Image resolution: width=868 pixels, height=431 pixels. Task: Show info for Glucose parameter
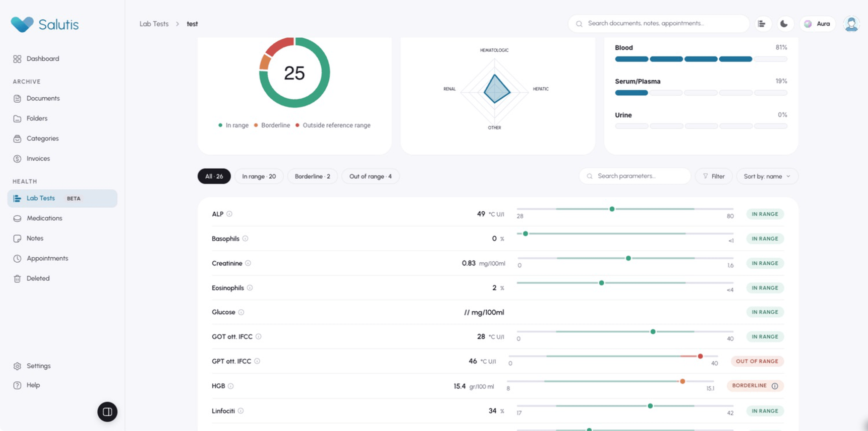point(241,312)
